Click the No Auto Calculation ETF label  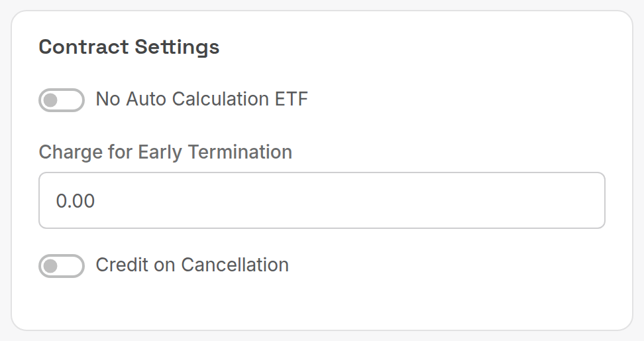(201, 99)
